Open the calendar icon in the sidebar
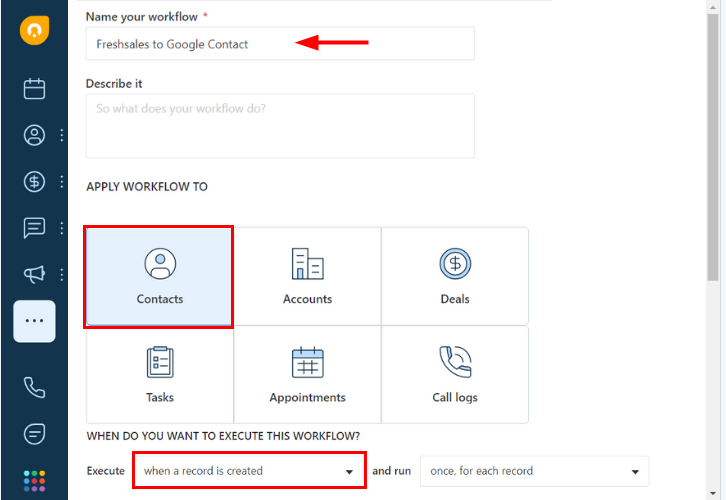Screen dimensions: 726x500 34,88
